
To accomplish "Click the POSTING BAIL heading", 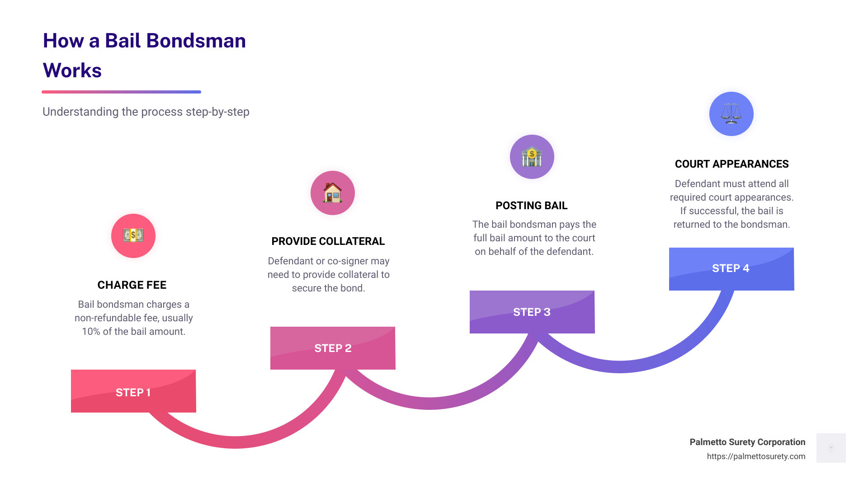I will click(532, 206).
